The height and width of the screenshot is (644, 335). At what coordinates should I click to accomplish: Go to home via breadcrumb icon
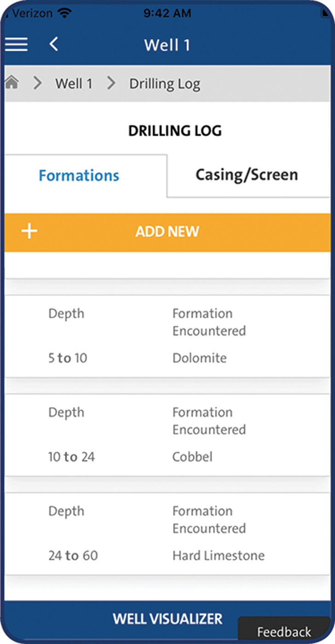[12, 83]
